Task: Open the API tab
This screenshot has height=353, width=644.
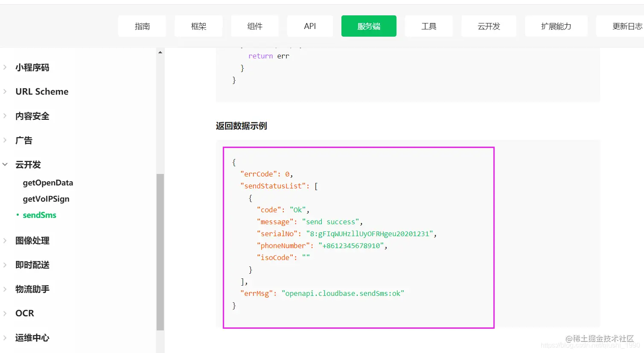Action: coord(310,26)
